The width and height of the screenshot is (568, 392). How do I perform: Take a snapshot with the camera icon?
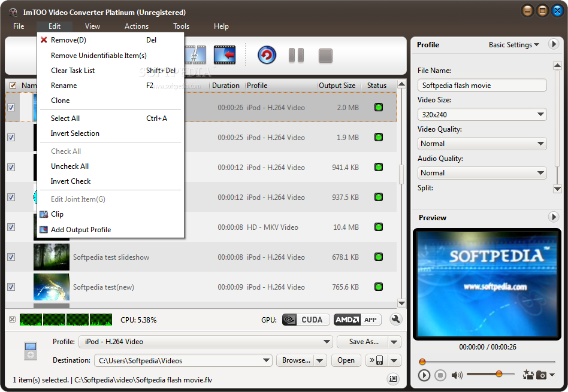[x=541, y=375]
